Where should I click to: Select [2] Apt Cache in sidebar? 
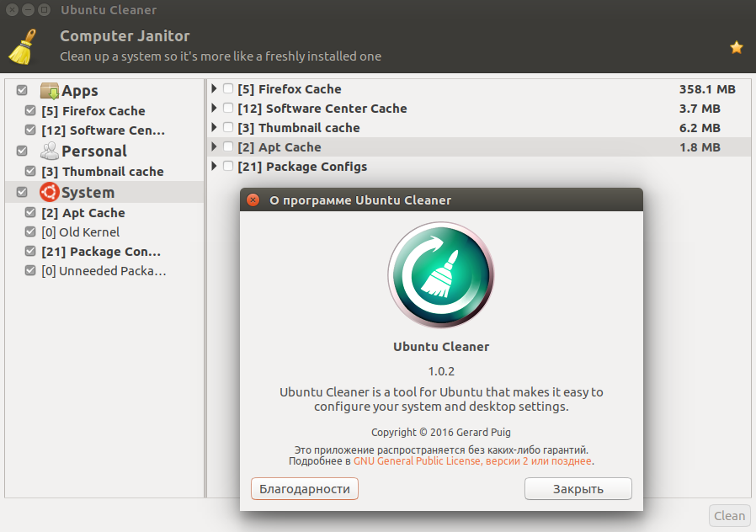[x=83, y=212]
